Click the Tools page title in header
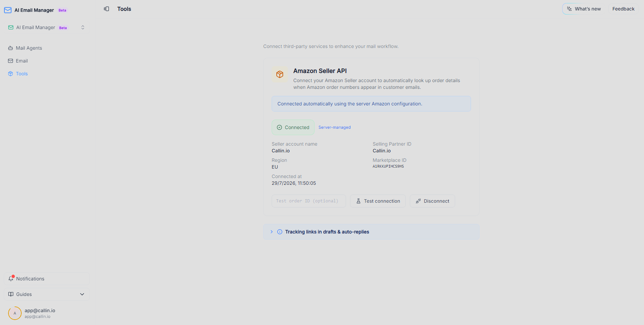 (x=124, y=9)
